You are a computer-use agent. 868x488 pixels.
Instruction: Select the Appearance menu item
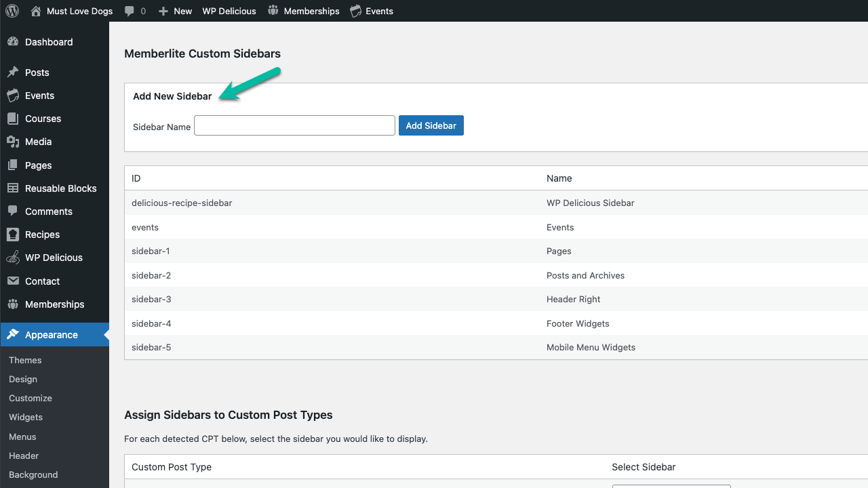coord(54,335)
